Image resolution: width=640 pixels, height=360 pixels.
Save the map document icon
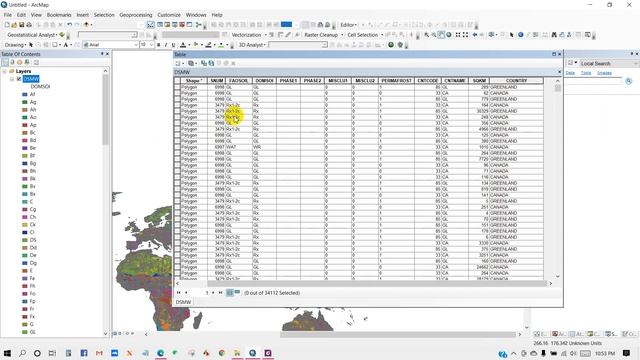click(22, 25)
